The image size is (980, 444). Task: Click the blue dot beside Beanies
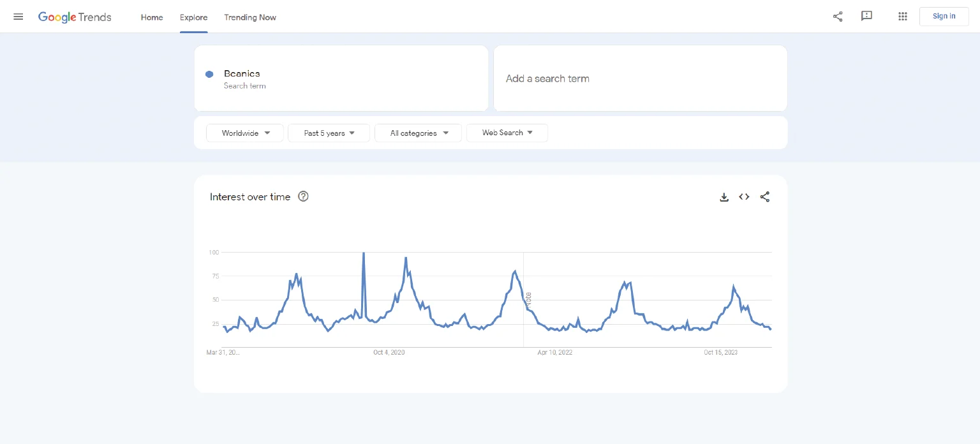pyautogui.click(x=209, y=75)
